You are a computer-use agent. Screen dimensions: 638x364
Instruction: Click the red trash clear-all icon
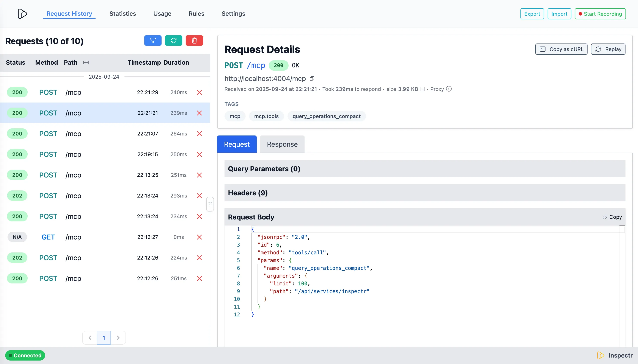tap(194, 40)
